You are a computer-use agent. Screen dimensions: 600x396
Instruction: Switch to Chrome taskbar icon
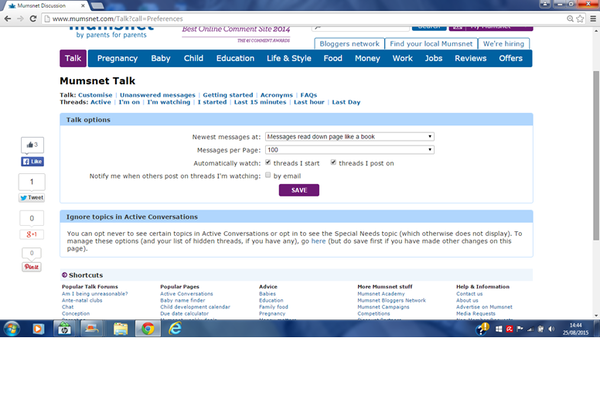point(148,329)
